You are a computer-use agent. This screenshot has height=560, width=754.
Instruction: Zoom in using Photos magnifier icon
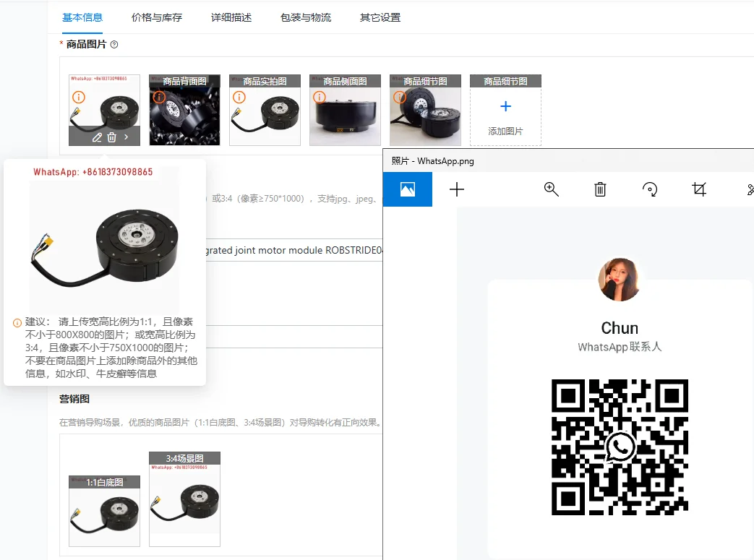click(x=551, y=189)
